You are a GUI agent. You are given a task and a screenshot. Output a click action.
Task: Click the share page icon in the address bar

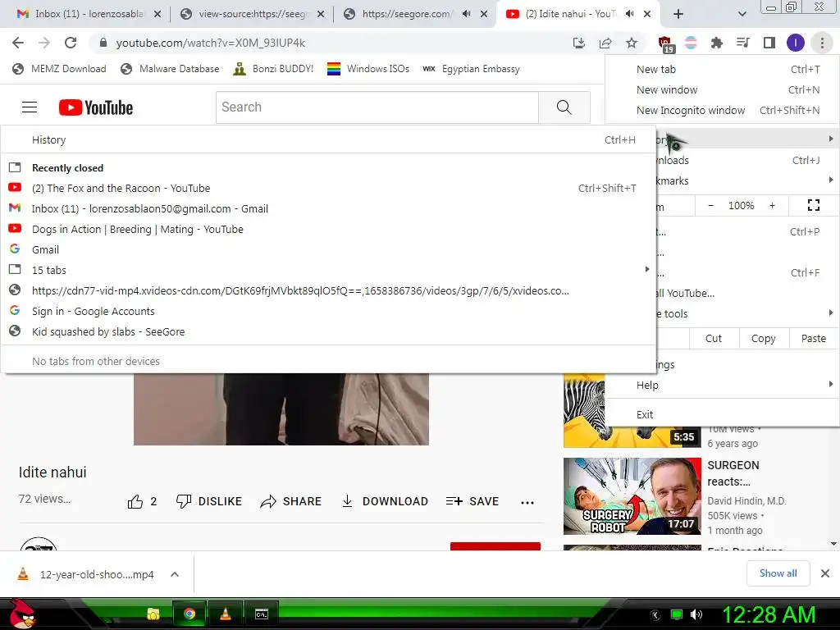point(605,43)
